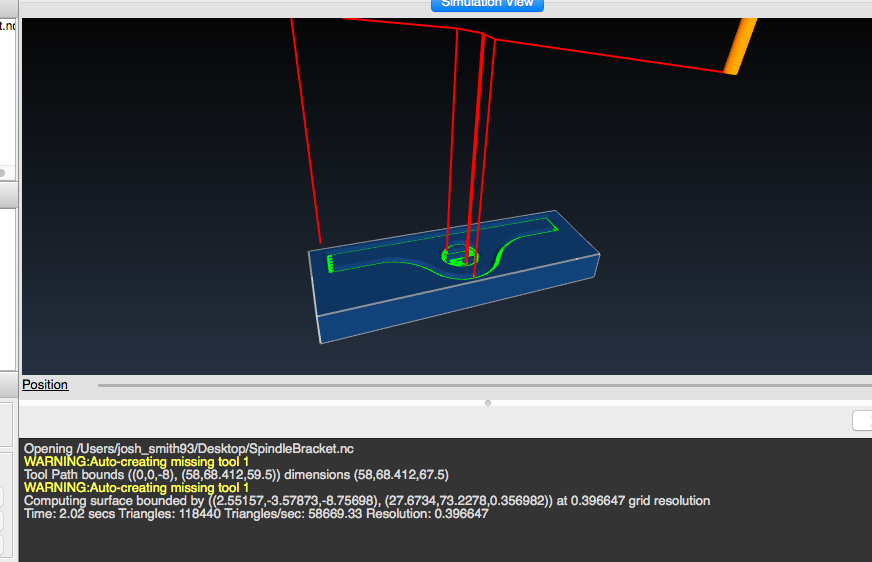Click the green circular pocket tool path
This screenshot has height=562, width=872.
tap(460, 255)
